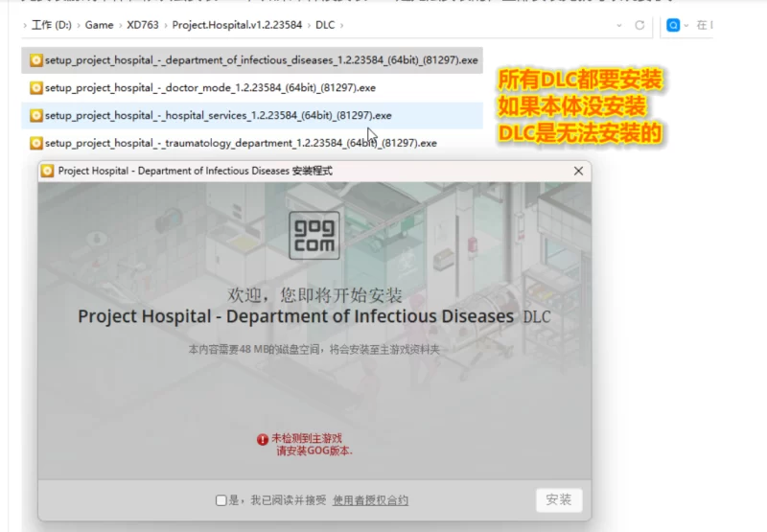Close the Infectious Diseases installer window
This screenshot has width=767, height=532.
click(579, 171)
